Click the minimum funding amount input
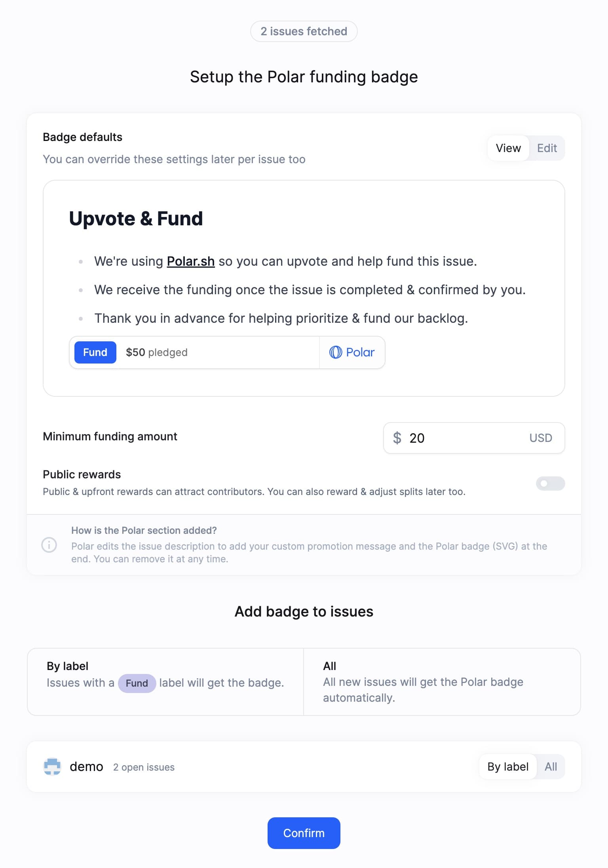Viewport: 608px width, 868px height. click(474, 438)
